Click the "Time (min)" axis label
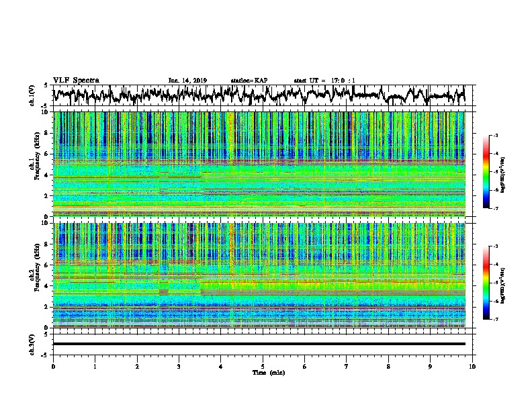532x411 pixels. 269,373
